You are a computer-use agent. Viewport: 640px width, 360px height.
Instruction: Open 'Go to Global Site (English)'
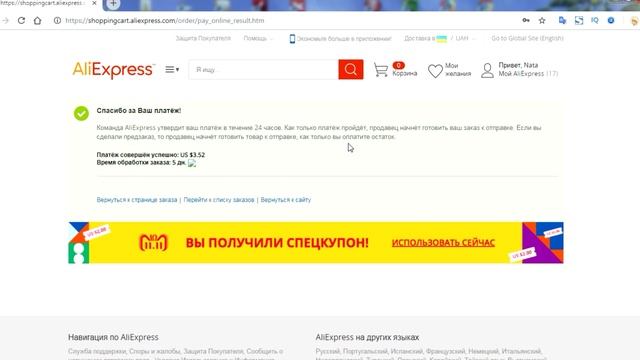pos(527,38)
